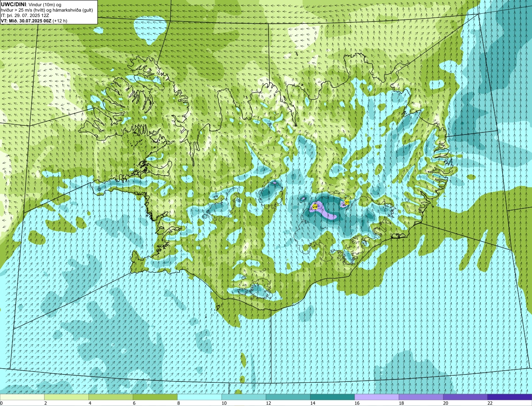Select the 6–8 m/s olive green legend segment

pos(155,397)
